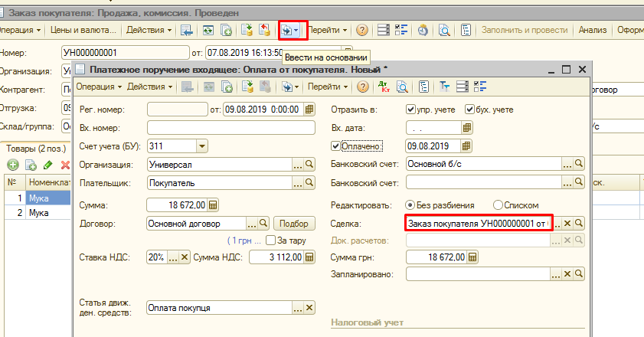Open selection button for Основной договор

pyautogui.click(x=252, y=223)
